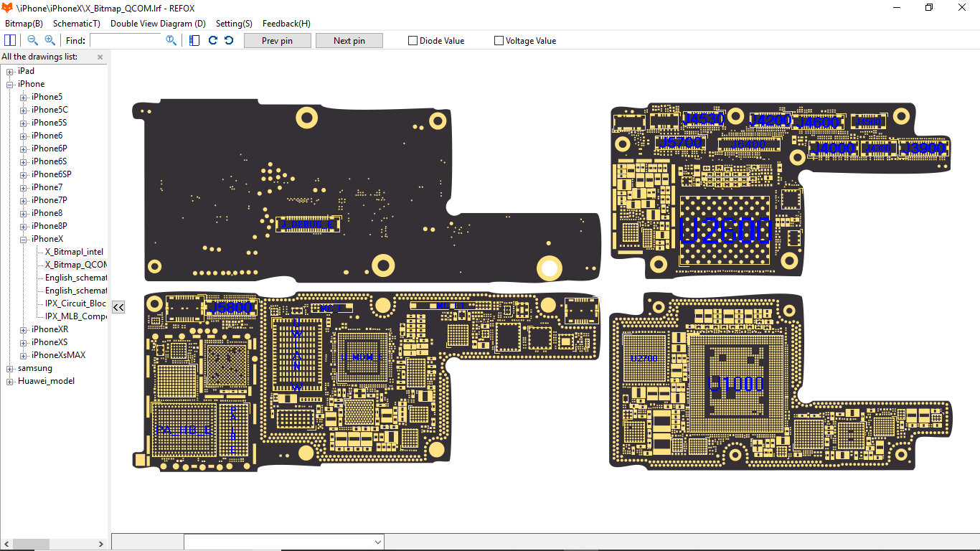Image resolution: width=980 pixels, height=551 pixels.
Task: Click the J6400 connector on the board
Action: click(748, 144)
